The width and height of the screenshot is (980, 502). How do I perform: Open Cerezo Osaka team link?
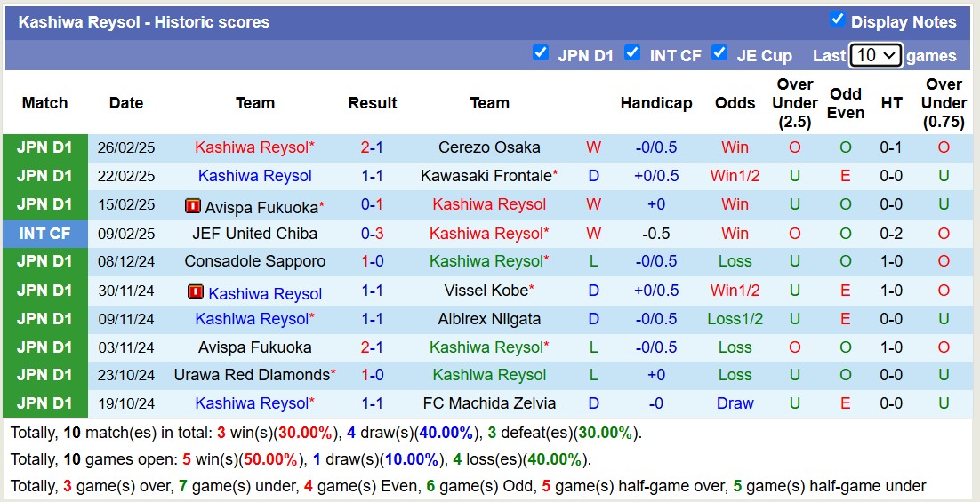click(489, 147)
